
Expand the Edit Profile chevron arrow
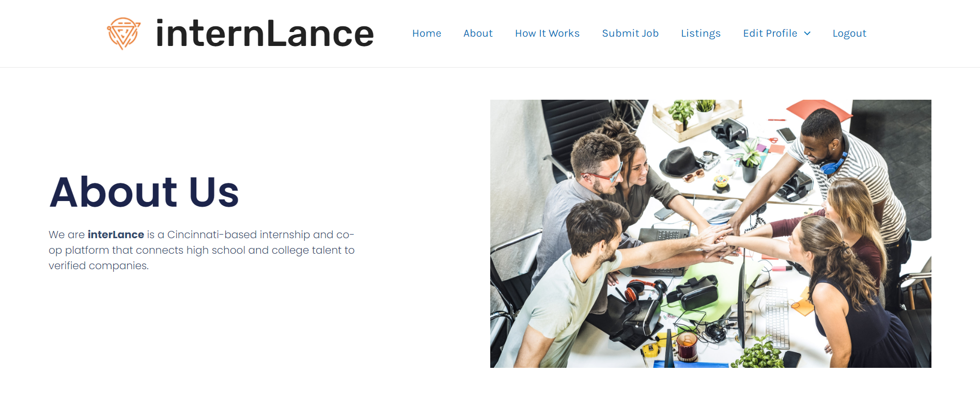(x=807, y=34)
